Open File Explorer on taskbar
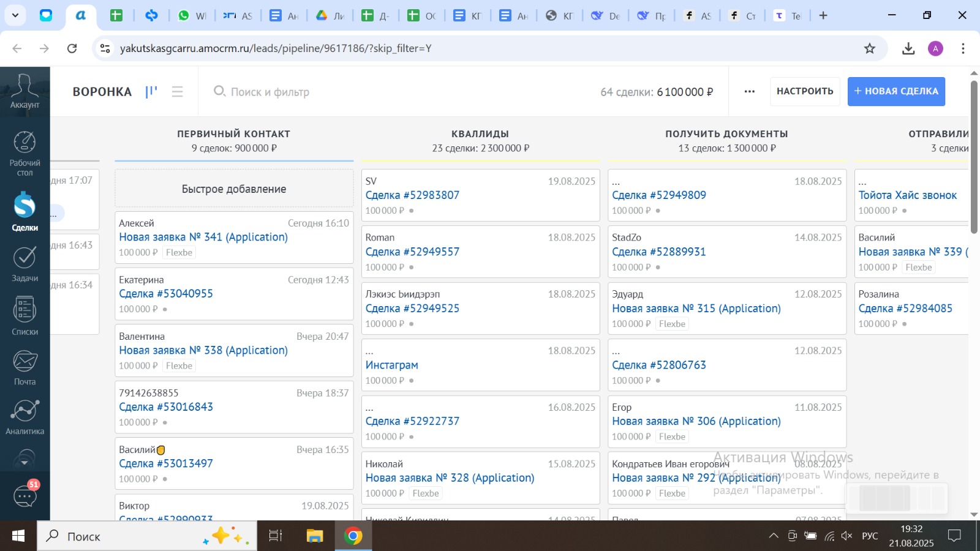The image size is (980, 551). tap(315, 536)
